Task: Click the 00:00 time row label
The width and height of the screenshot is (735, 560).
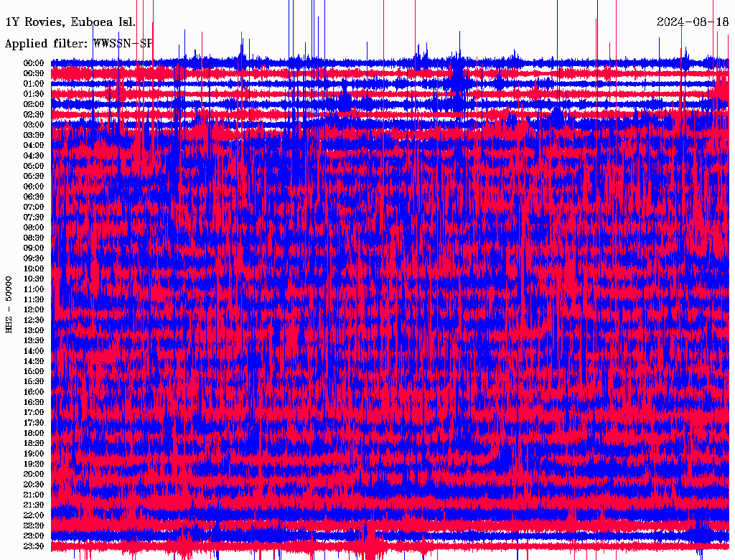Action: pyautogui.click(x=34, y=63)
